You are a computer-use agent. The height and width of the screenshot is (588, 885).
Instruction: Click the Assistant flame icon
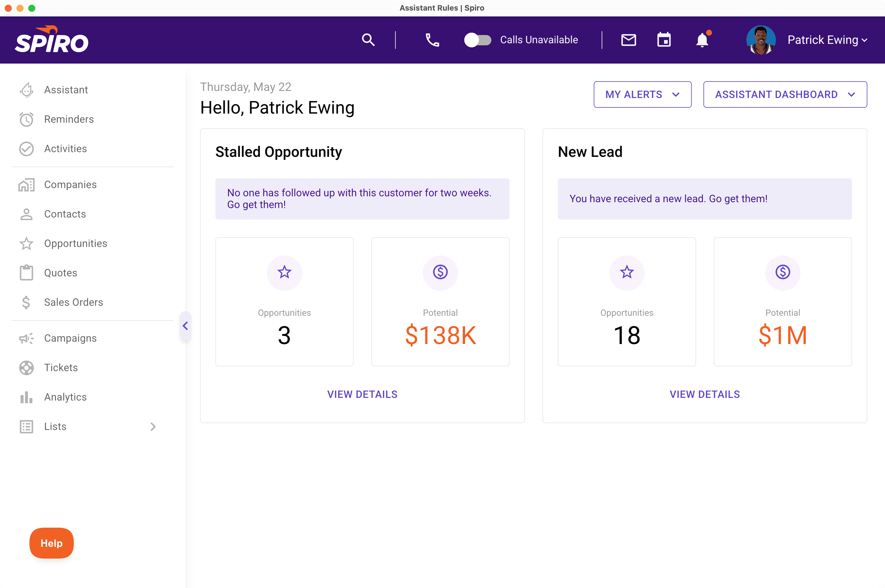pos(26,90)
